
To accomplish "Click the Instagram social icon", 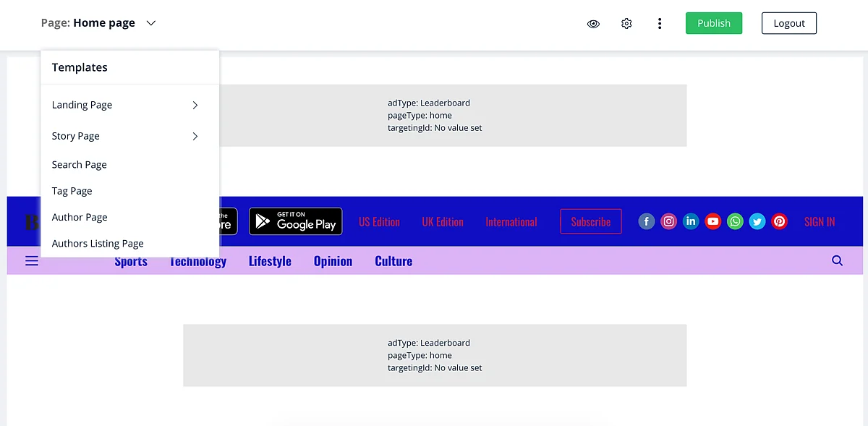I will pyautogui.click(x=669, y=221).
